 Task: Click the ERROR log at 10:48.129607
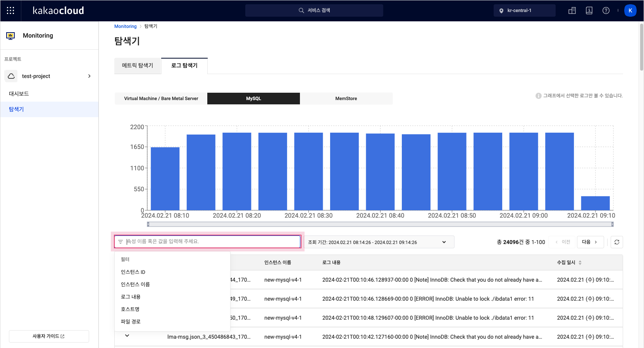point(428,318)
